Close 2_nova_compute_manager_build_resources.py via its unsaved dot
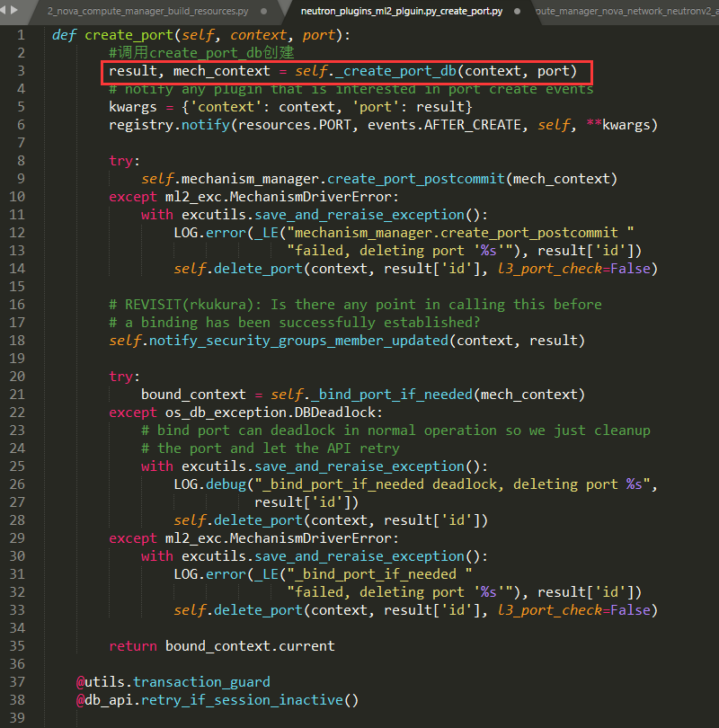719x728 pixels. [x=263, y=11]
